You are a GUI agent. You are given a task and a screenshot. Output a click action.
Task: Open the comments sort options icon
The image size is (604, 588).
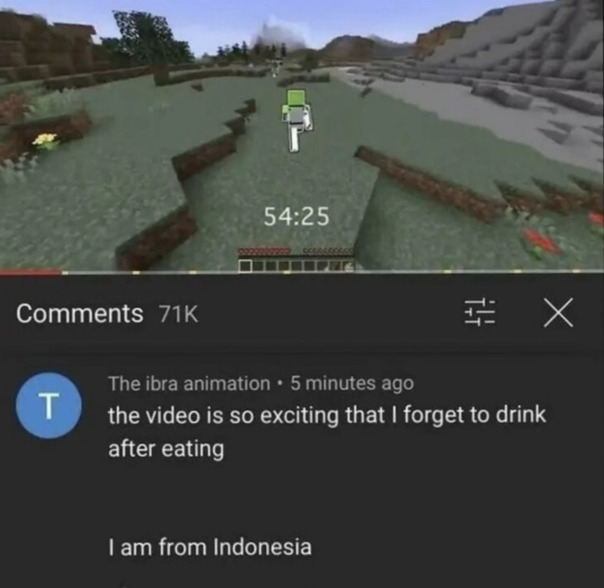(x=480, y=312)
